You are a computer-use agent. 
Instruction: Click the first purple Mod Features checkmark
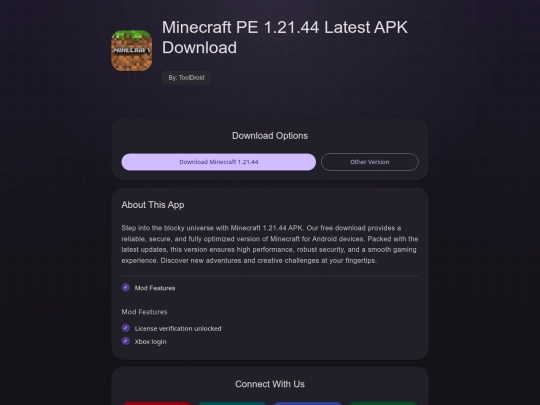(x=126, y=287)
